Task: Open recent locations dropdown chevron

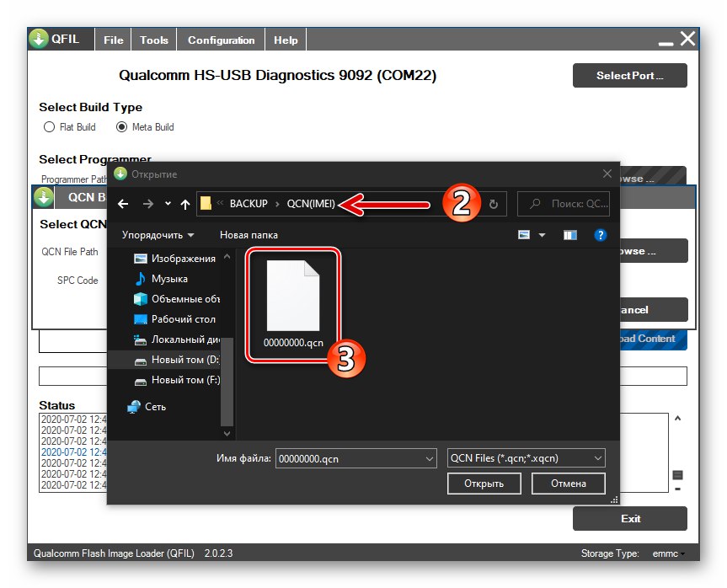Action: click(168, 204)
